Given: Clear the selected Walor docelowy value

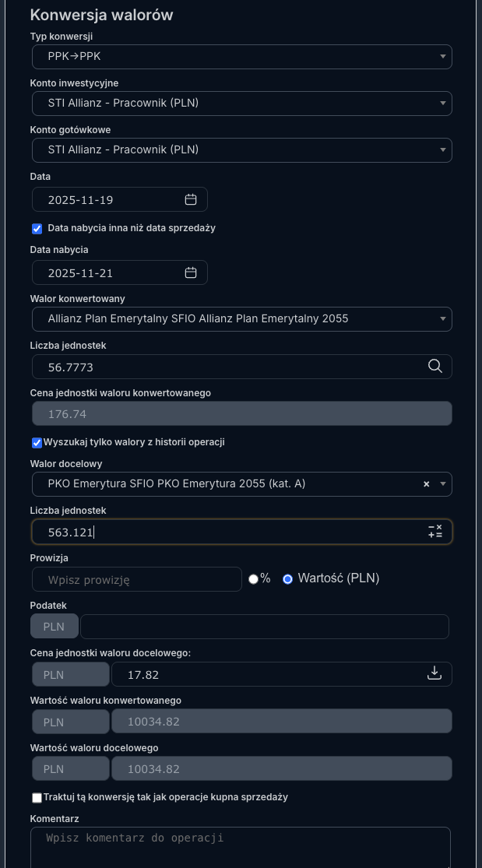Looking at the screenshot, I should (x=426, y=484).
